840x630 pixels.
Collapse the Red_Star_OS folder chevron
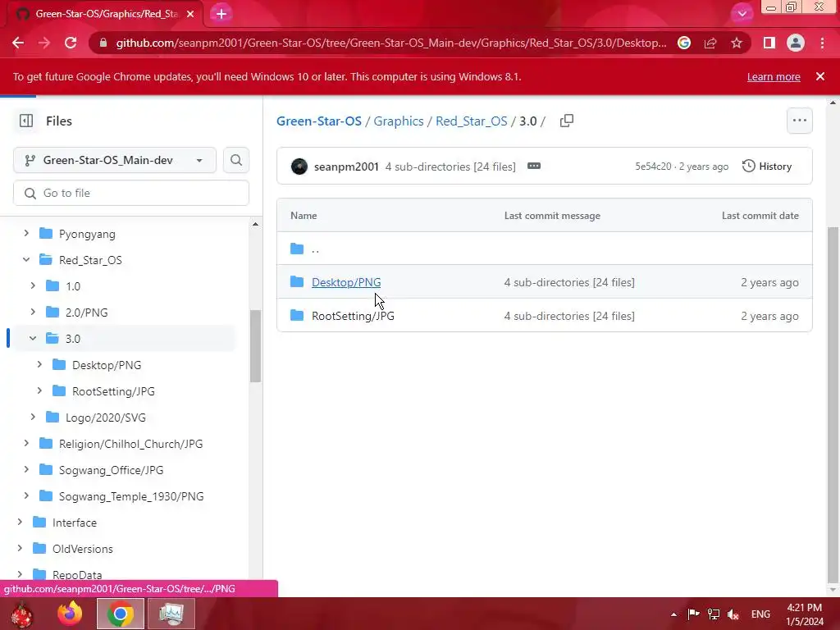point(25,259)
